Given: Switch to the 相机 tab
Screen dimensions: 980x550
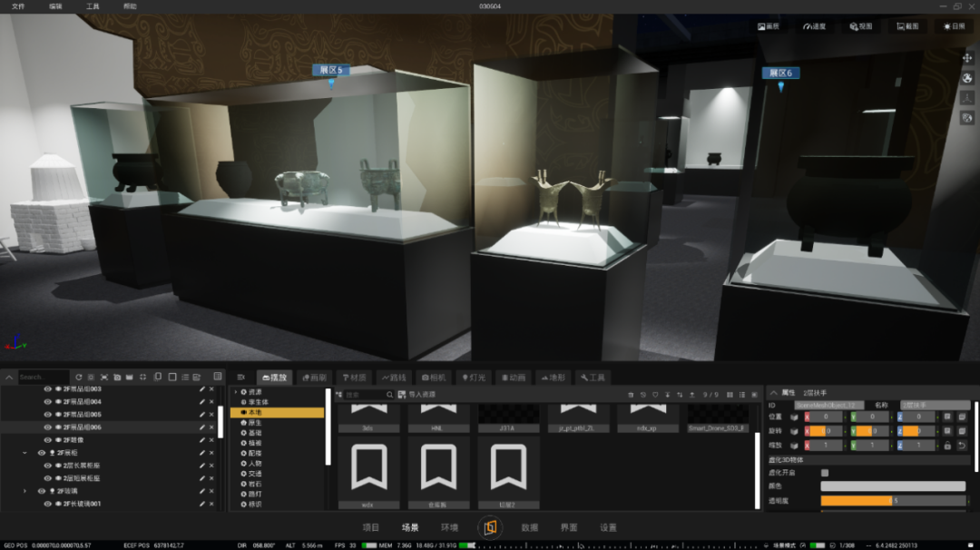Looking at the screenshot, I should point(434,378).
